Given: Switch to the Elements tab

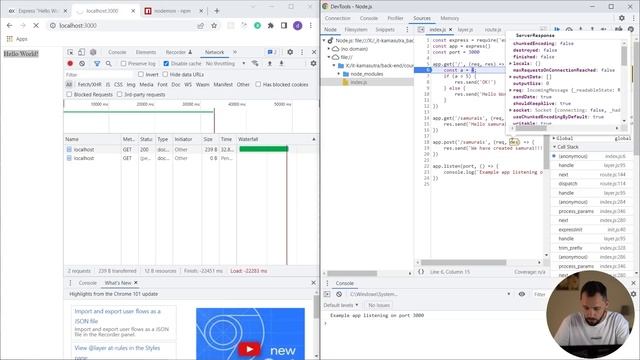Looking at the screenshot, I should [146, 52].
